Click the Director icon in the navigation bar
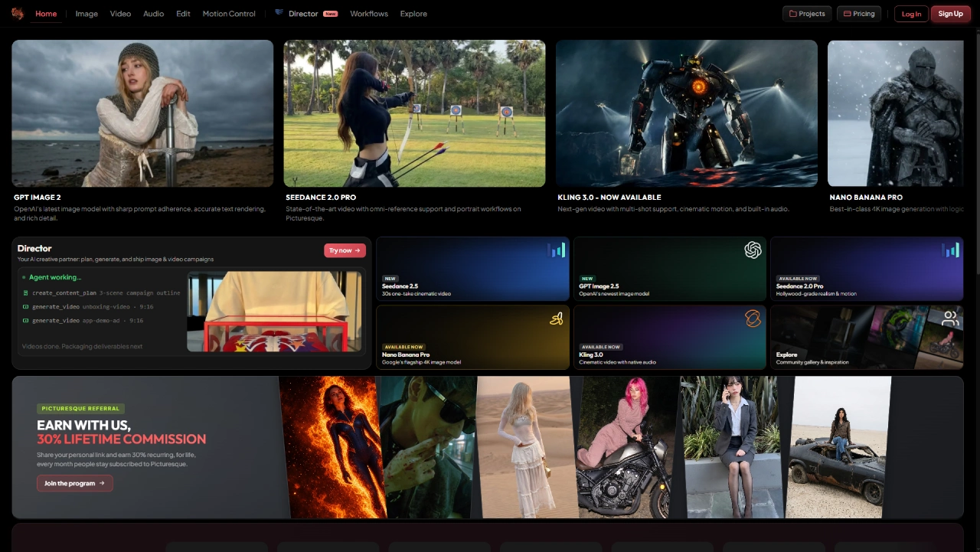The height and width of the screenshot is (552, 980). pyautogui.click(x=279, y=13)
